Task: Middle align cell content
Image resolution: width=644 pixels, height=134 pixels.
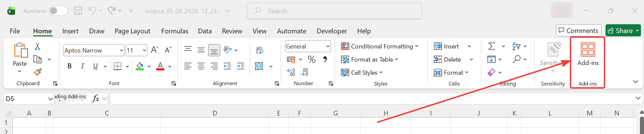Action: 201,50
